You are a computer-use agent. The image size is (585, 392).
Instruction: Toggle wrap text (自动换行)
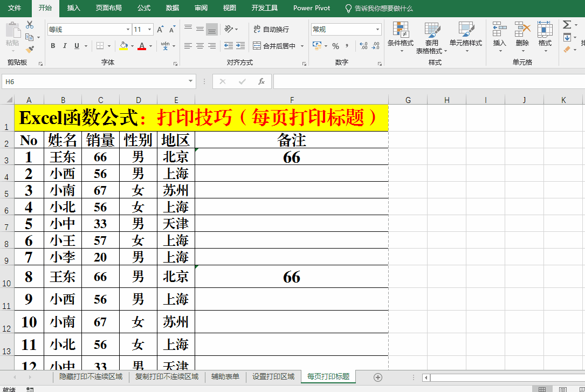coord(271,29)
